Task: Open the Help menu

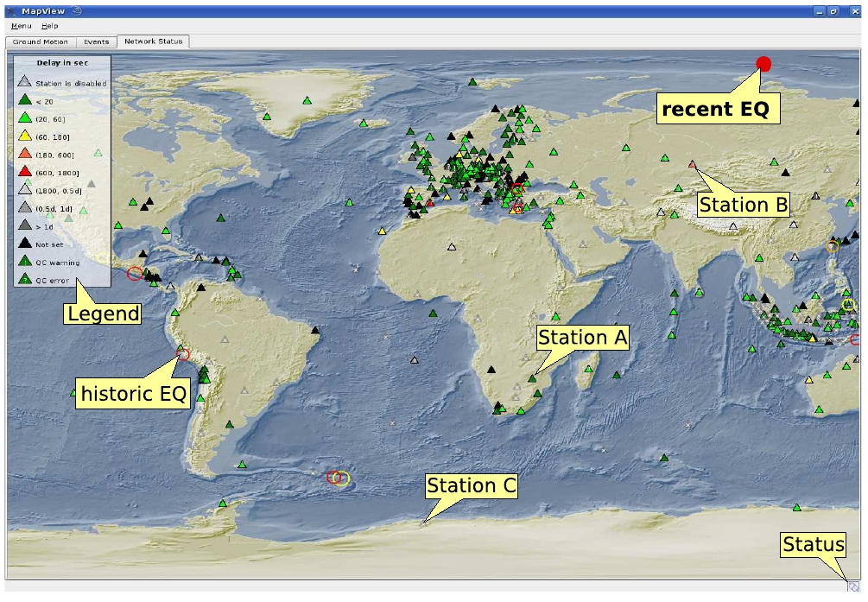Action: (50, 26)
